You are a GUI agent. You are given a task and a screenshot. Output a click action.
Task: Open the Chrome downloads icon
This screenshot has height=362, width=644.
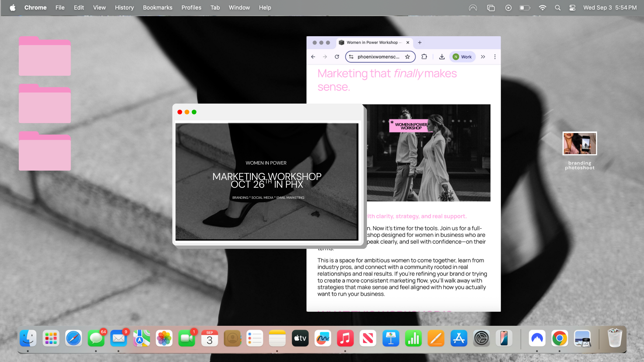pyautogui.click(x=442, y=57)
